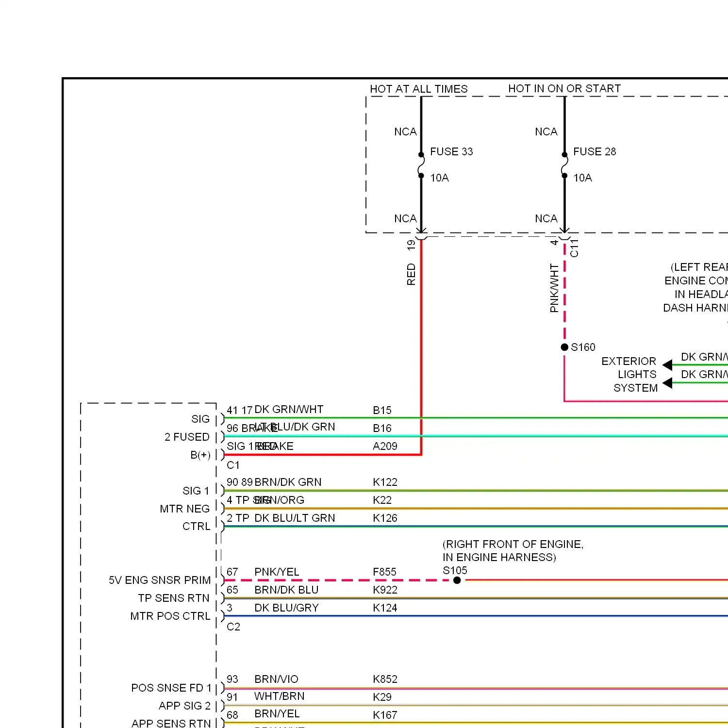Click the upper arrowhead beside EXTERIOR LIGHTS SYSTEM
728x728 pixels.
tap(667, 365)
